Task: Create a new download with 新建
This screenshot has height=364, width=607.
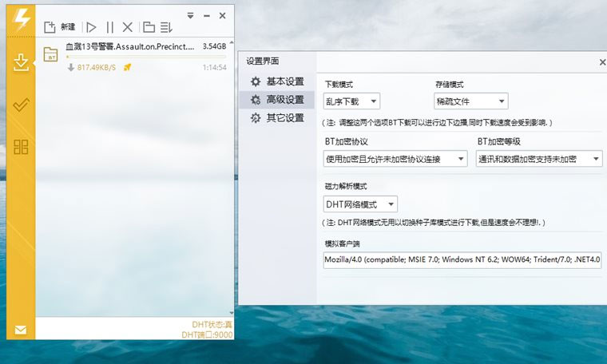Action: coord(60,27)
